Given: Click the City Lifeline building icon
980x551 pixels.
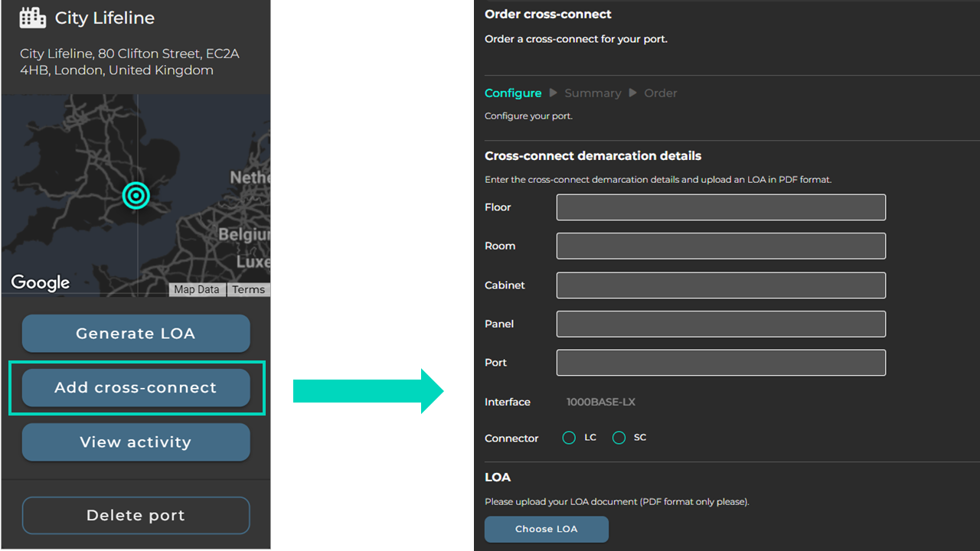Looking at the screenshot, I should point(33,18).
